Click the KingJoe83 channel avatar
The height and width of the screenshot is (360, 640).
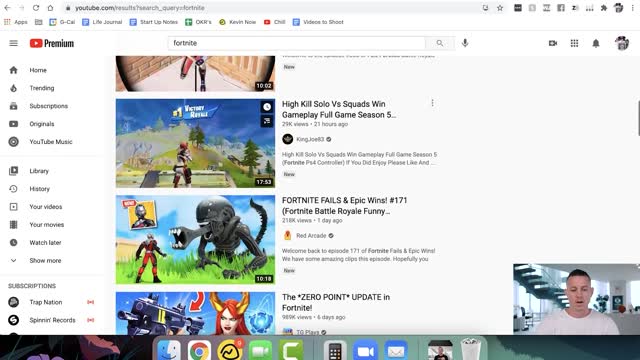tap(288, 139)
